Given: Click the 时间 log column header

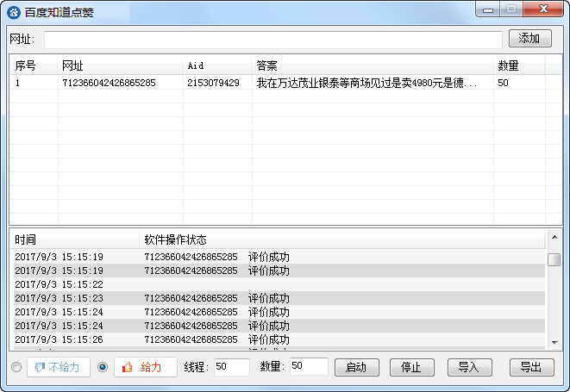Looking at the screenshot, I should (x=74, y=240).
